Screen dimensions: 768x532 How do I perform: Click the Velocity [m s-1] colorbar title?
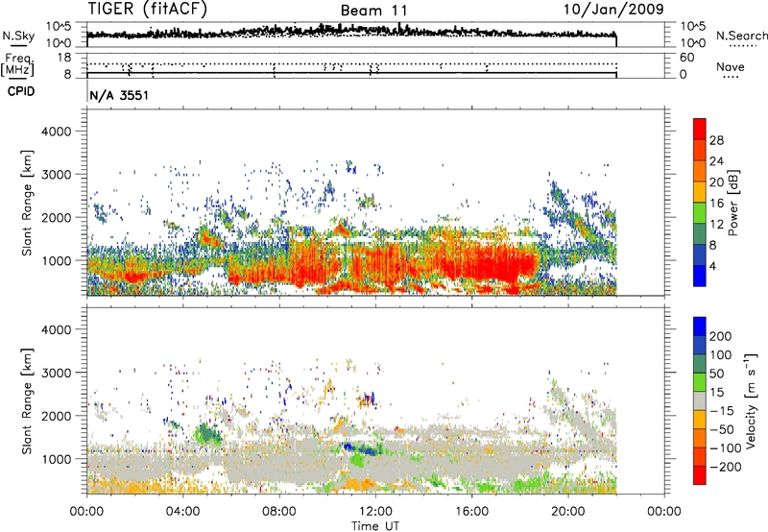tap(751, 400)
